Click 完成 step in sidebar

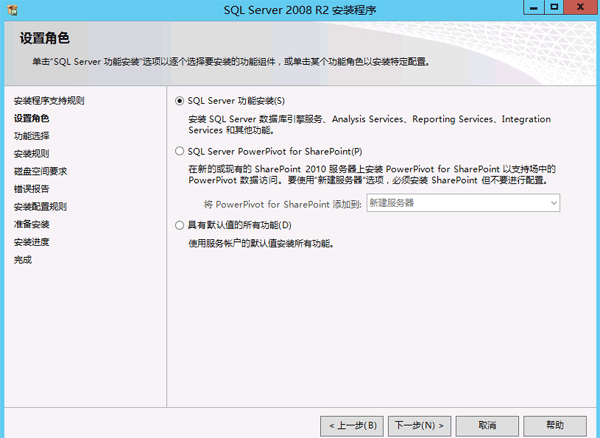23,260
